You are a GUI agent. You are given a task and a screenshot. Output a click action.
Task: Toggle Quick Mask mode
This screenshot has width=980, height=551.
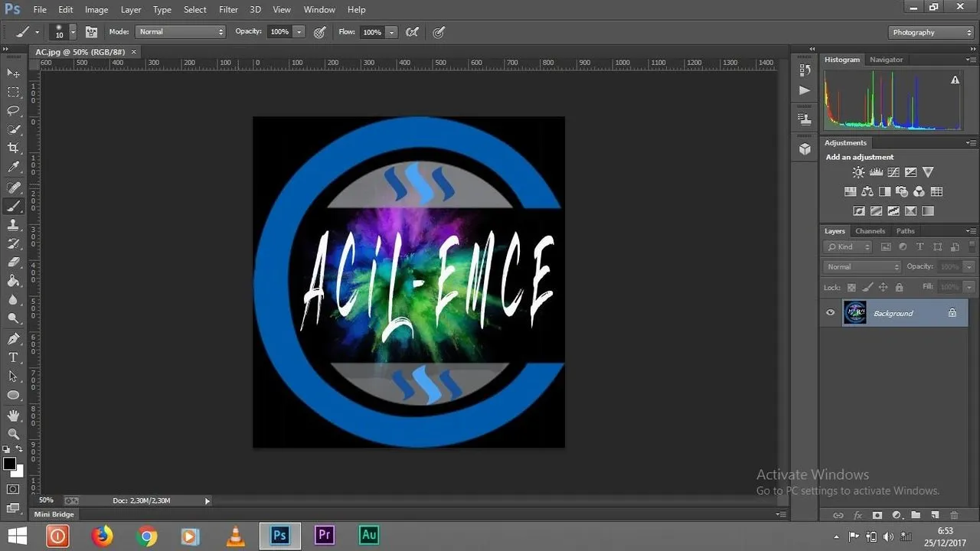coord(13,488)
